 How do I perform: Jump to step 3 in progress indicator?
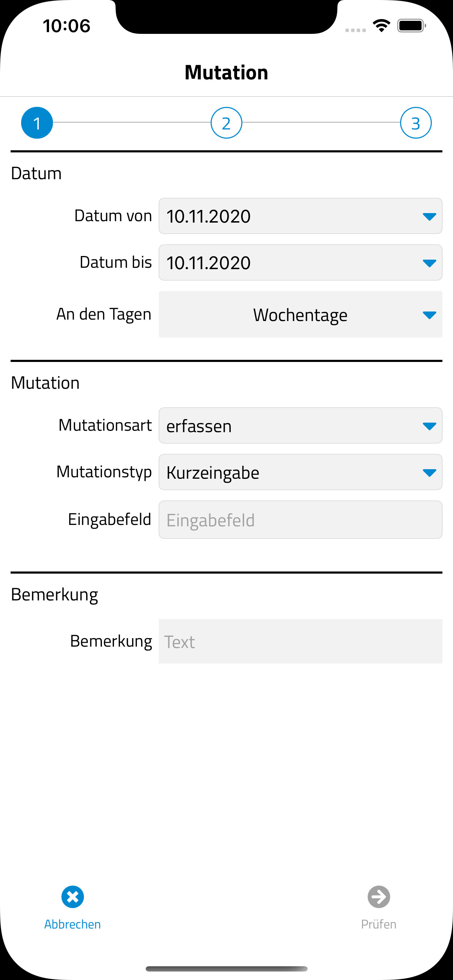416,123
